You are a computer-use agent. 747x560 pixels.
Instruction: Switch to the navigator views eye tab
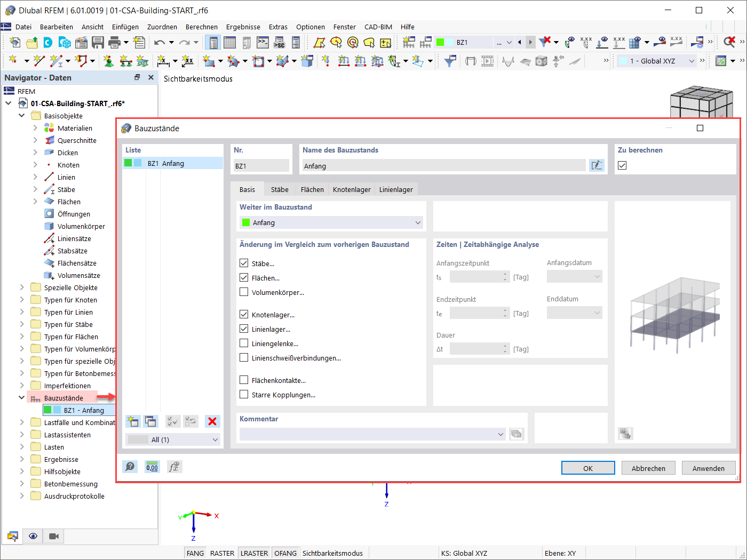[x=33, y=536]
